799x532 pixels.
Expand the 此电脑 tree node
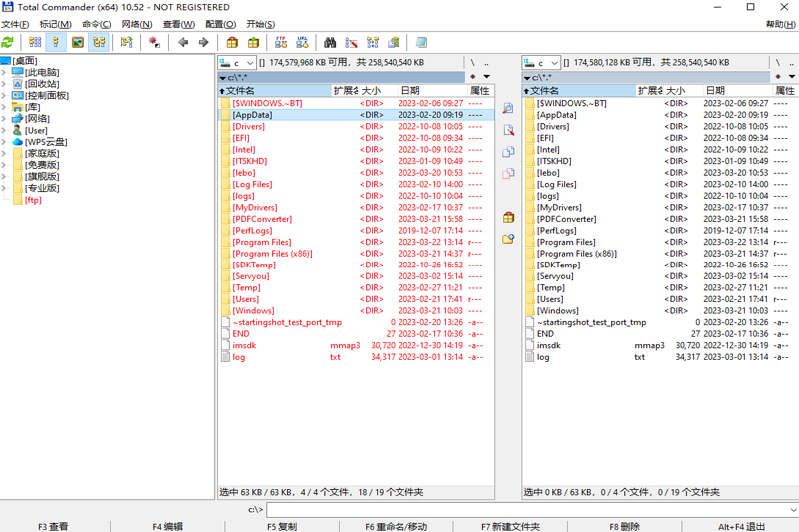(x=4, y=72)
